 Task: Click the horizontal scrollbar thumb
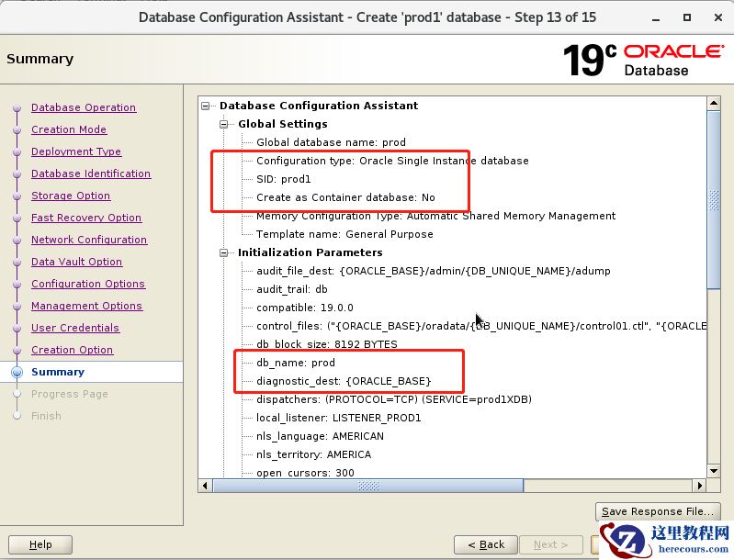click(368, 486)
